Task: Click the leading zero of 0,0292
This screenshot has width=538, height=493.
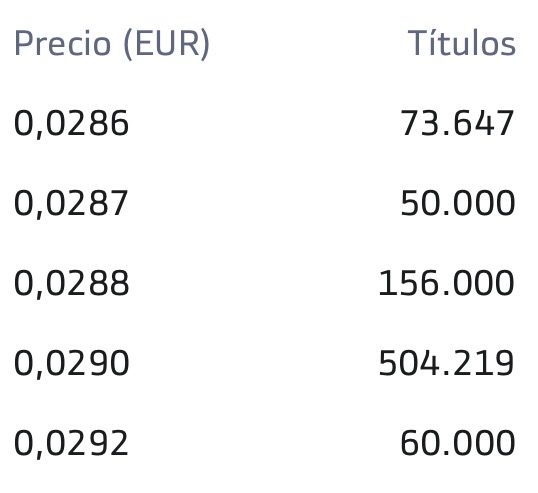Action: click(x=23, y=443)
